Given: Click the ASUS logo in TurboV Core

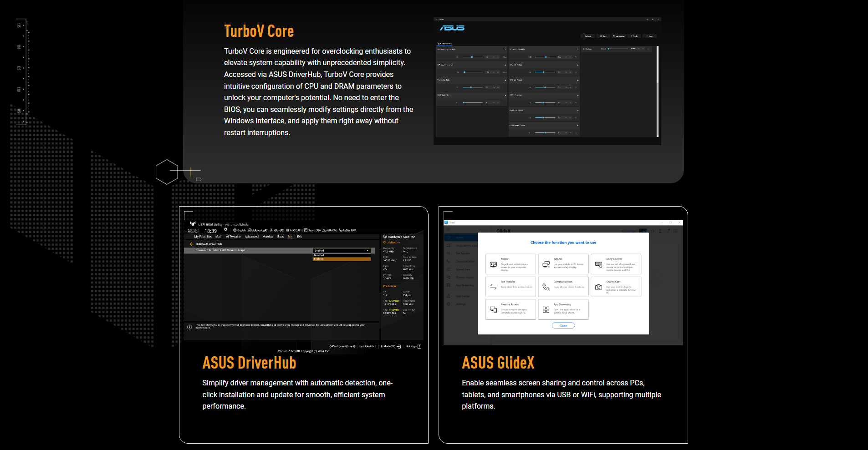Looking at the screenshot, I should coord(452,28).
